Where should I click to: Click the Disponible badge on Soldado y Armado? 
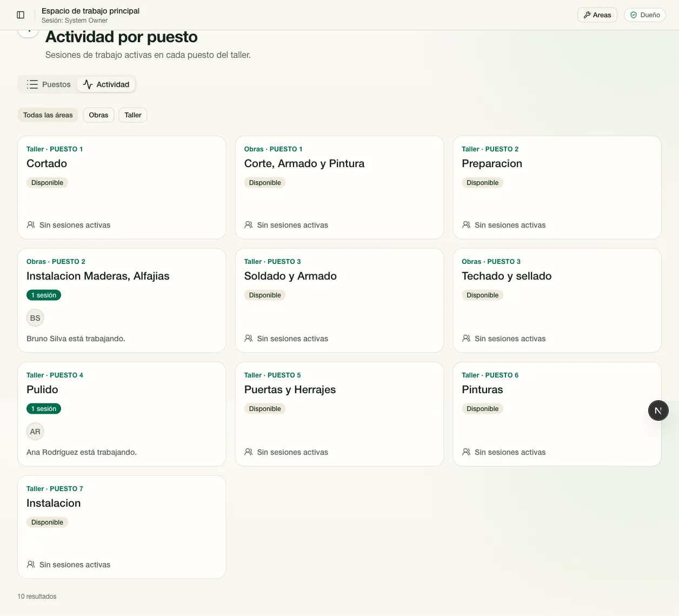tap(265, 295)
